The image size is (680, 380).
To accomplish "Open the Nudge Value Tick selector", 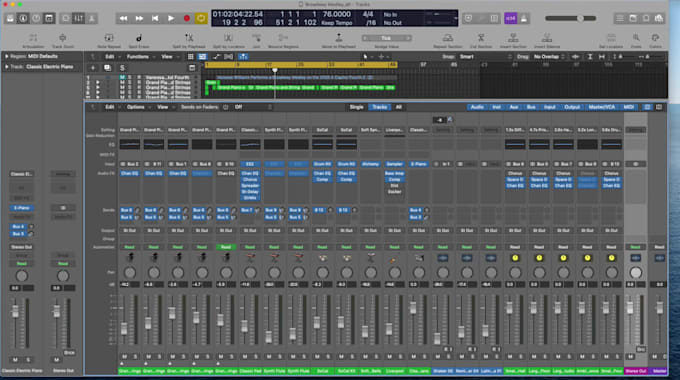I will 386,38.
